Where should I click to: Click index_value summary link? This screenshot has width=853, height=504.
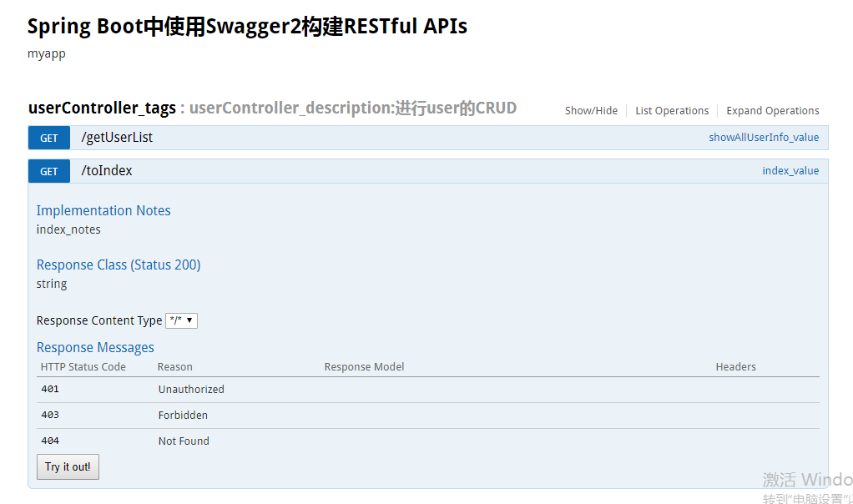point(790,171)
